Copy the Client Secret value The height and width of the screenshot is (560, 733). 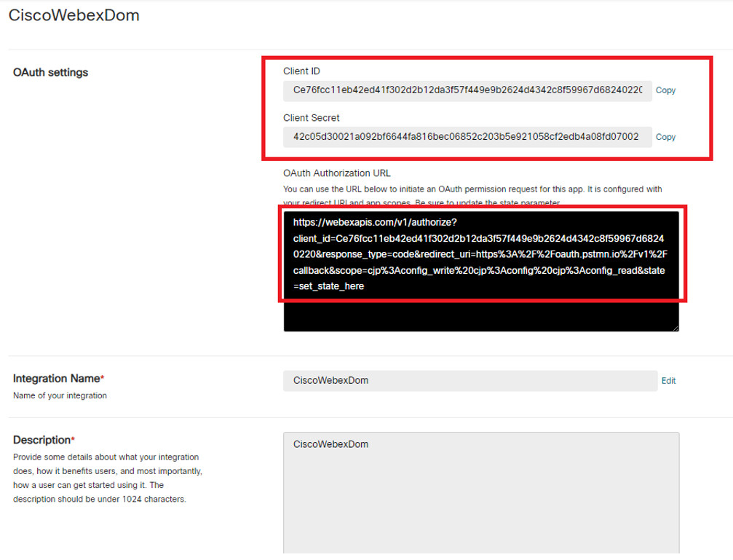665,137
